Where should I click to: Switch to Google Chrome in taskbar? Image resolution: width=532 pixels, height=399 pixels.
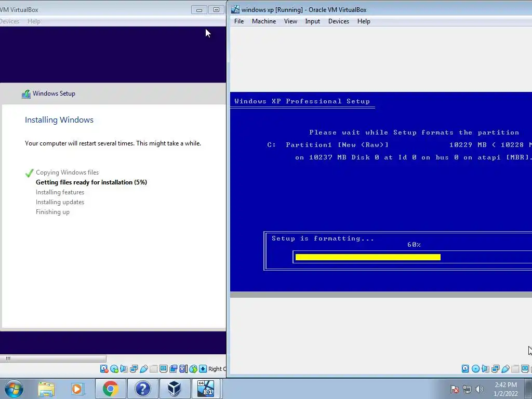pos(110,389)
